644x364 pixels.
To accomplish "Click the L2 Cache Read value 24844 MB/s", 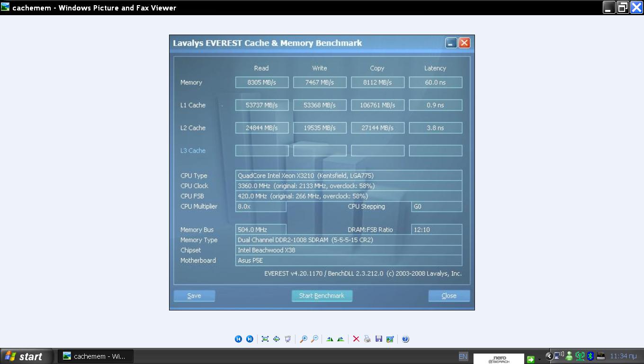I will 262,128.
